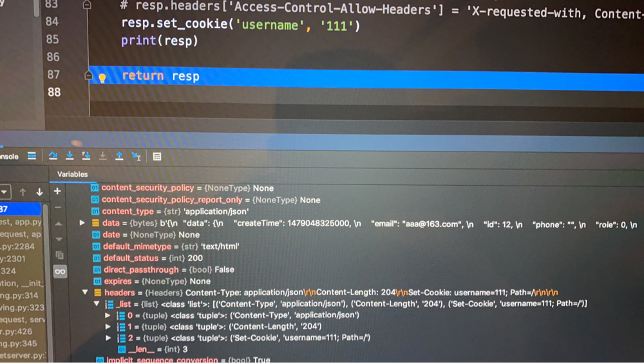Toggle the show watches glasses icon
The image size is (644, 363).
[x=60, y=271]
